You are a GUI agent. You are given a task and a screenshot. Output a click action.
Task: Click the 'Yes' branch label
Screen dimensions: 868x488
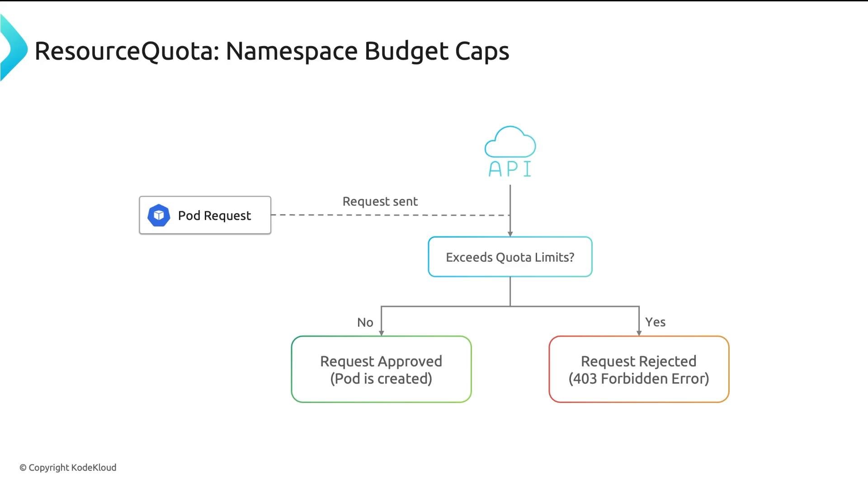655,322
